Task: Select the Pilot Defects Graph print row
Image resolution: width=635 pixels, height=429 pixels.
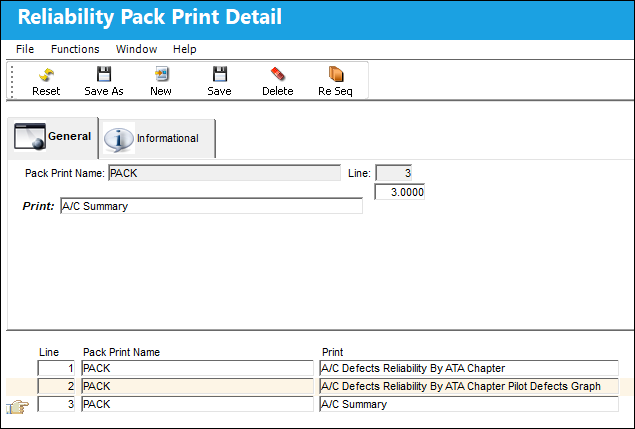Action: pyautogui.click(x=469, y=386)
